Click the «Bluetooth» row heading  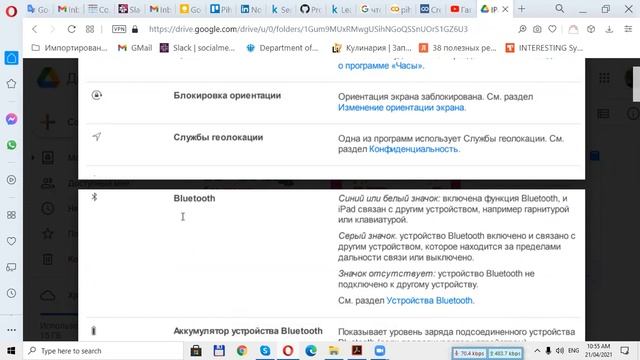pyautogui.click(x=194, y=198)
